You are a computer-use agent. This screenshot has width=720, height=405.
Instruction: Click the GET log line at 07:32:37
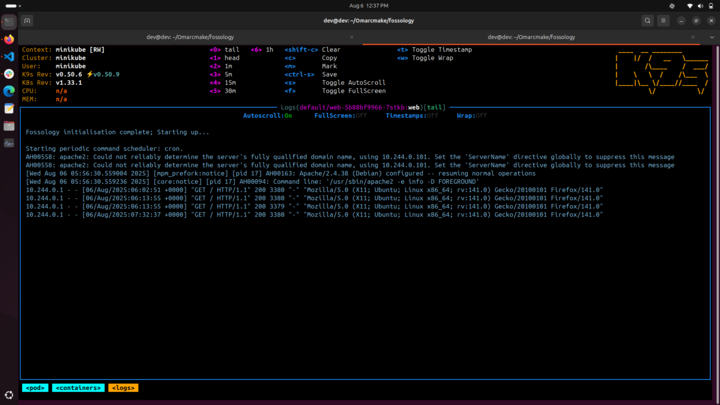tap(314, 215)
